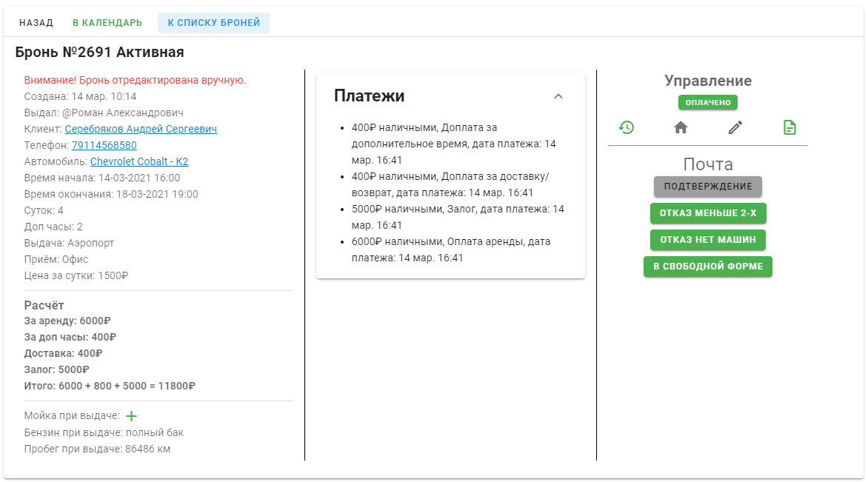This screenshot has width=868, height=482.
Task: Open client link Серебряков Андрей Сергеевич
Action: tap(141, 129)
